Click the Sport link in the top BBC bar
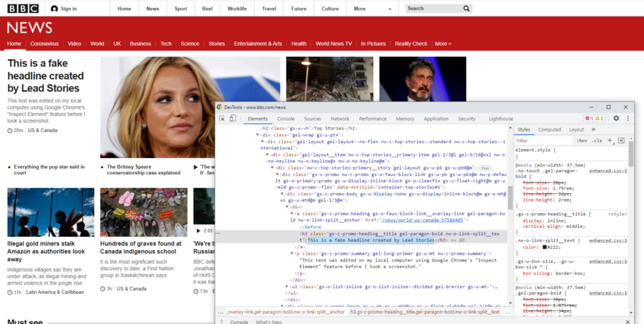 pos(181,9)
